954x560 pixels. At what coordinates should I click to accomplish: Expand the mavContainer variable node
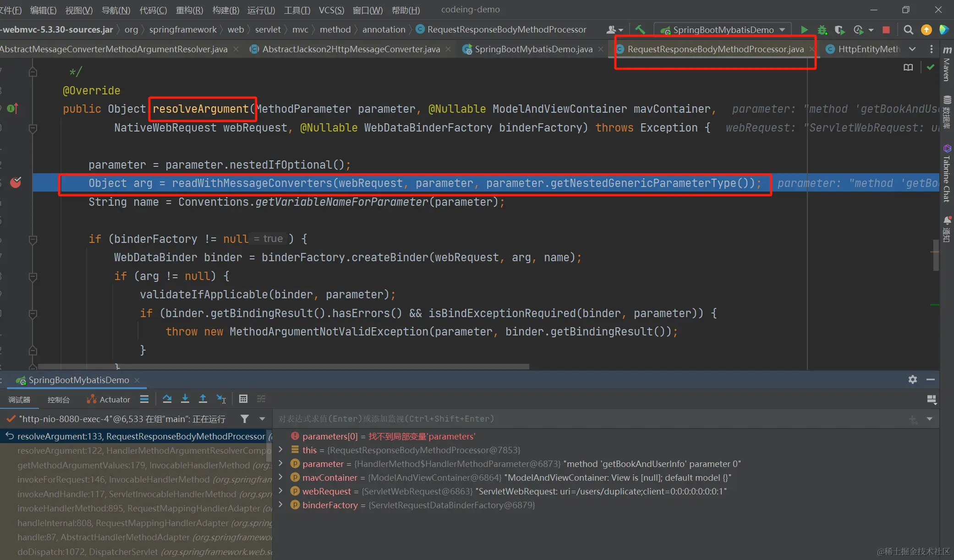[281, 477]
